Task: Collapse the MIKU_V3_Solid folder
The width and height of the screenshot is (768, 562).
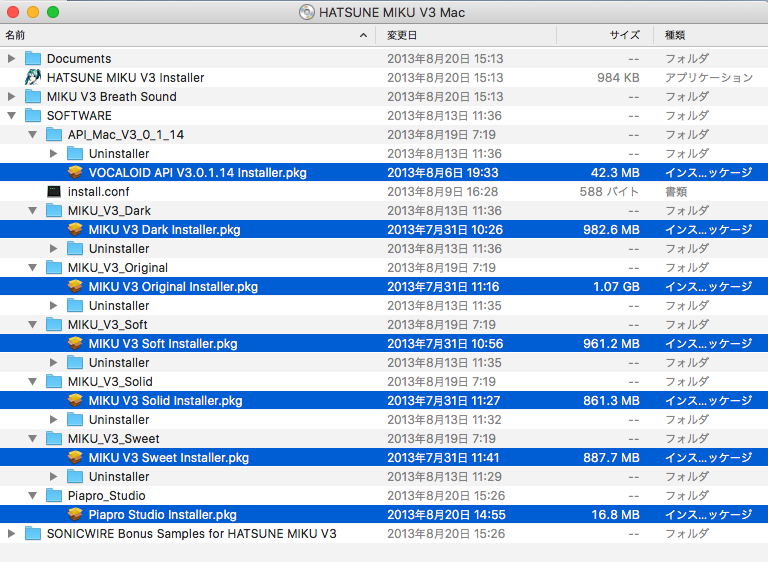Action: [x=32, y=381]
